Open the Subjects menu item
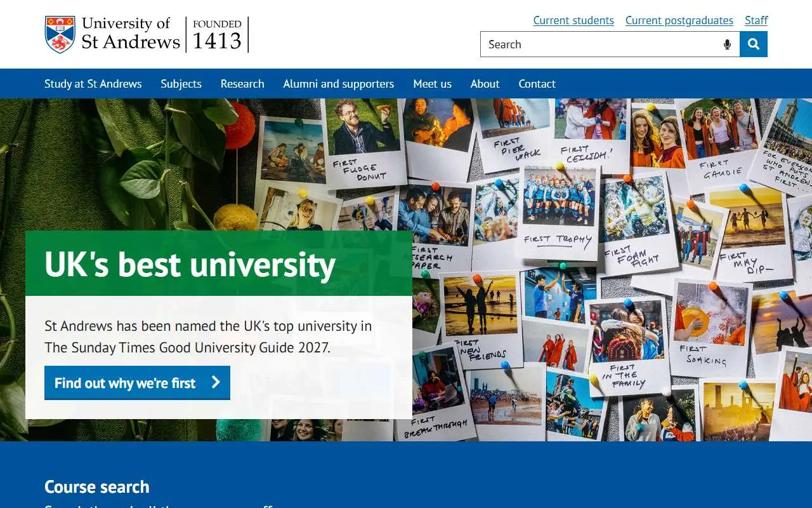This screenshot has height=508, width=812. [x=181, y=84]
